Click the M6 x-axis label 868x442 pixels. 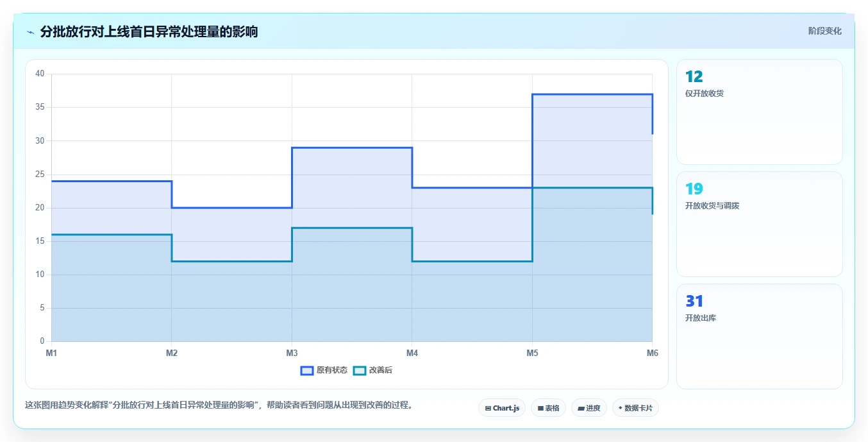(x=652, y=353)
